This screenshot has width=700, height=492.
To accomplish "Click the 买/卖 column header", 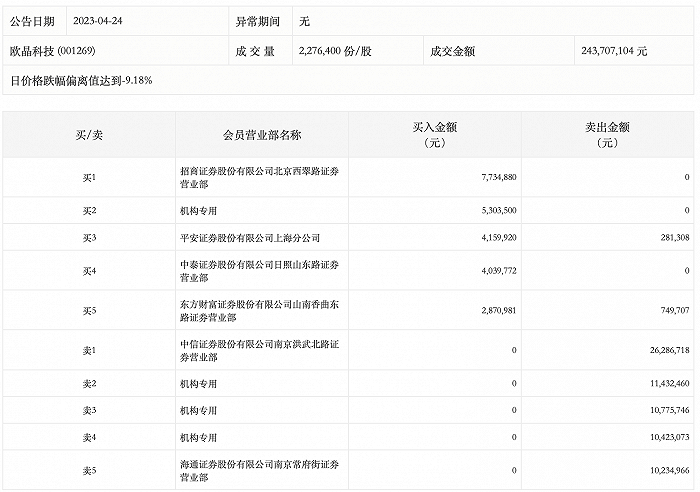I will 89,135.
